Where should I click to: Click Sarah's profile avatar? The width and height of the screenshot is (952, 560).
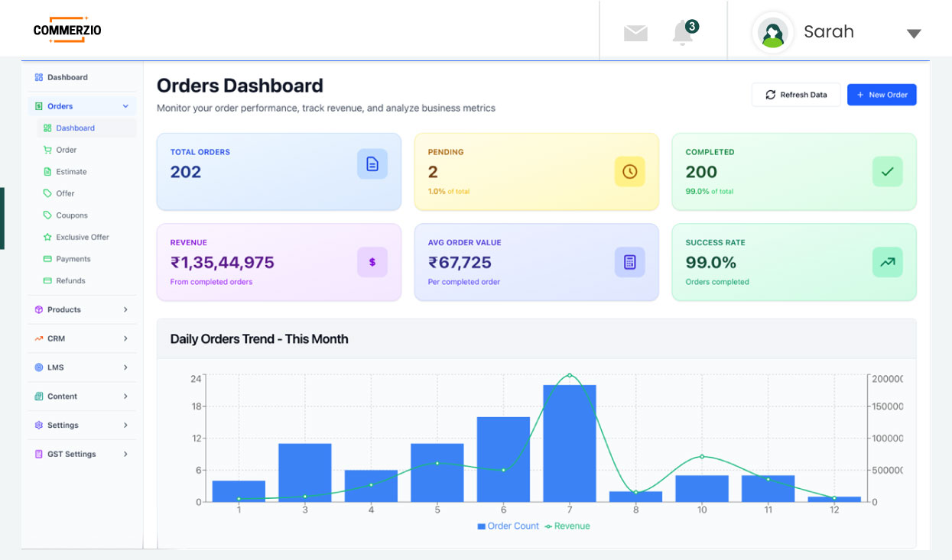(773, 33)
